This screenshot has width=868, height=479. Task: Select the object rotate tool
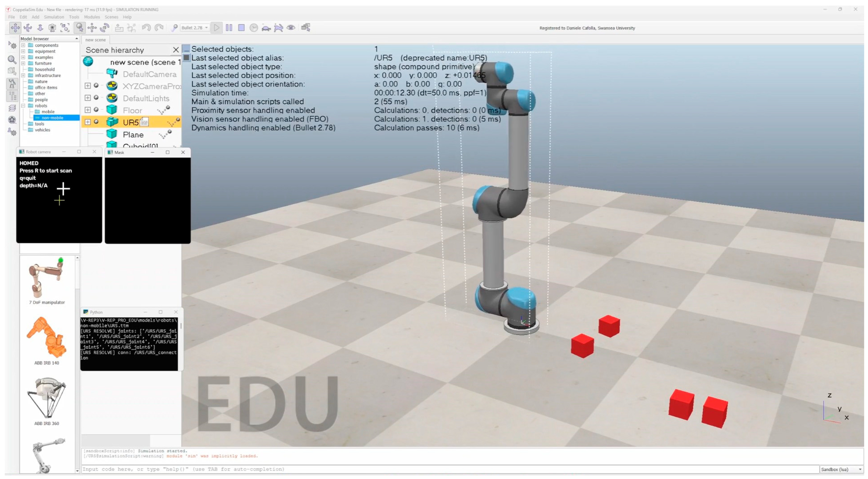[104, 28]
